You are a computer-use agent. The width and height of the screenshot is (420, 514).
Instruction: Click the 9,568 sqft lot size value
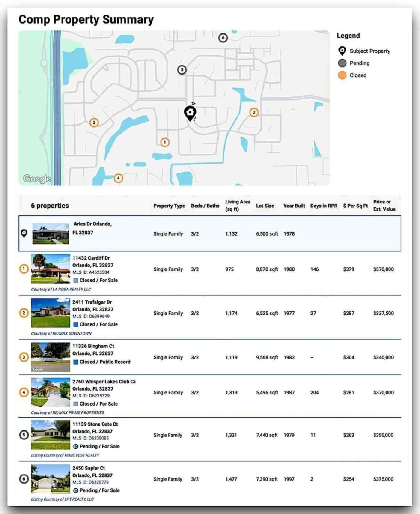point(267,357)
